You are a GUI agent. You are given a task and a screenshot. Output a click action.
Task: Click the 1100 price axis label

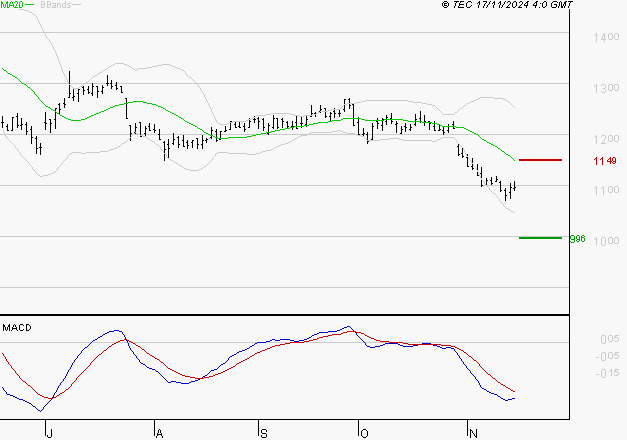pos(606,190)
